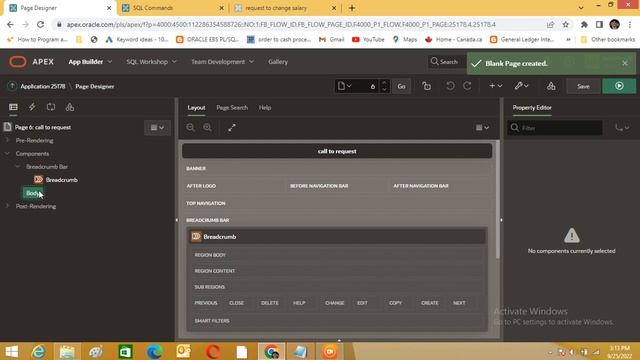Open the SQL Workshop menu
This screenshot has height=360, width=640.
151,62
